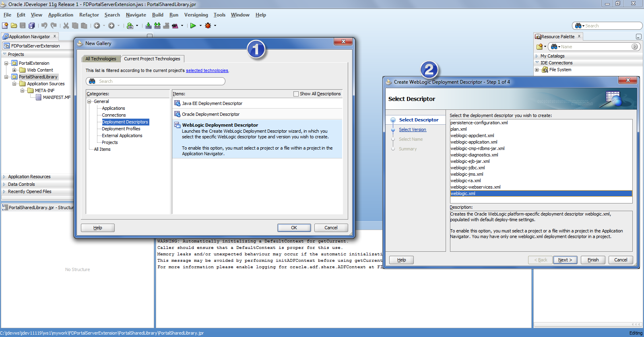The width and height of the screenshot is (644, 337).
Task: Click the New Catalog icon in Resource Palette
Action: pyautogui.click(x=539, y=47)
